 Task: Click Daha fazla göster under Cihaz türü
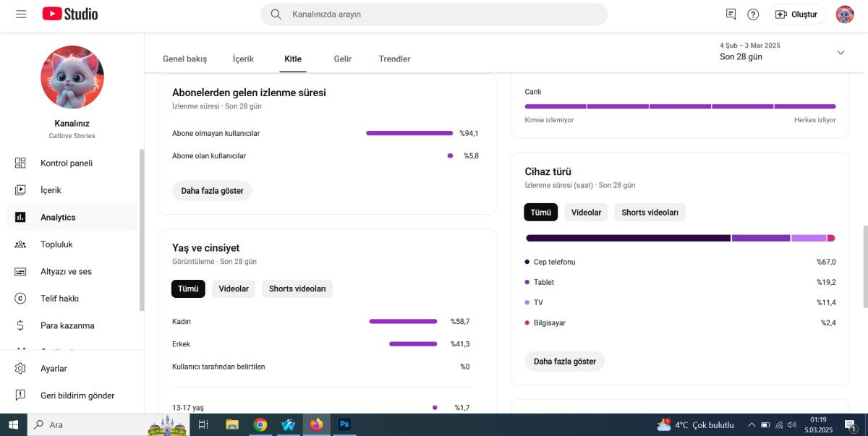click(565, 362)
